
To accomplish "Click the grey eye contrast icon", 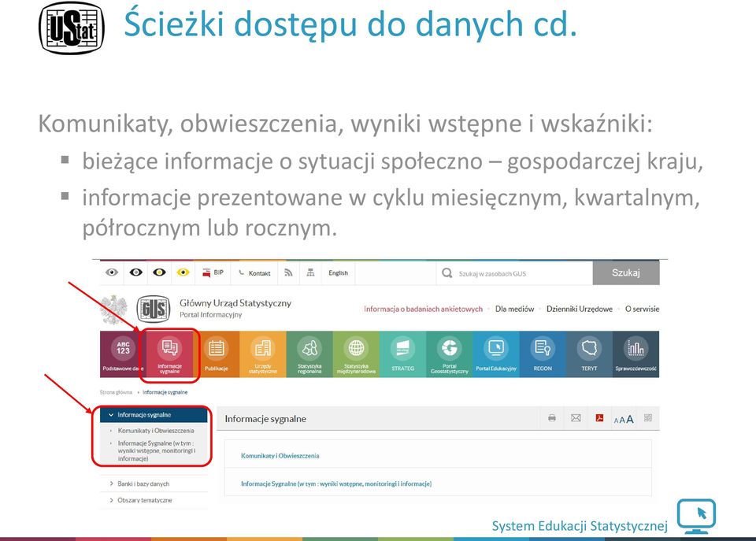I will [x=112, y=273].
